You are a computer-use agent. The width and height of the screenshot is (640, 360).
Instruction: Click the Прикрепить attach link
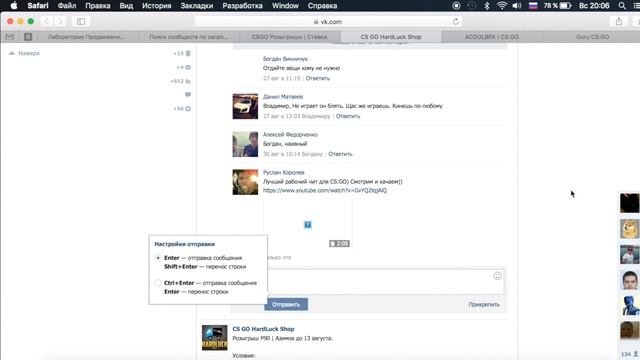[x=484, y=304]
